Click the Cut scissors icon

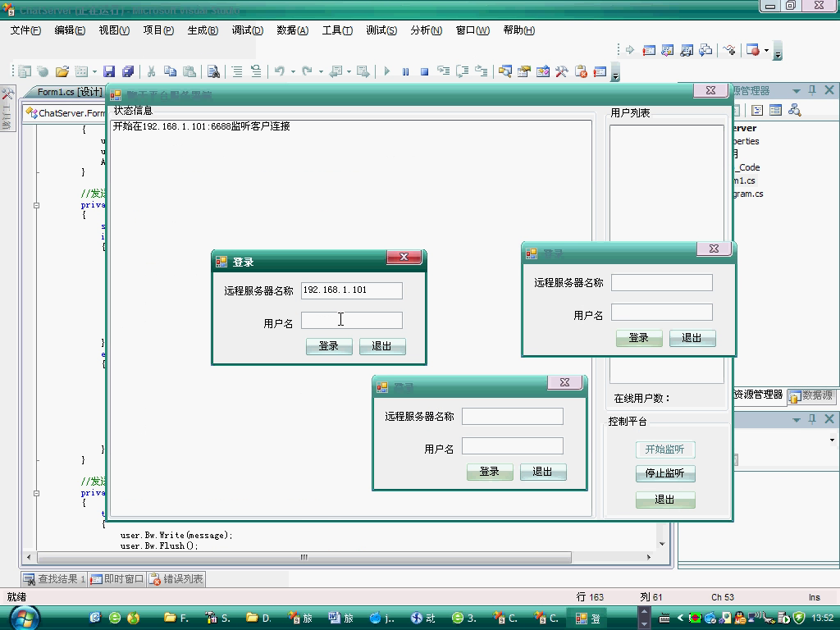click(152, 71)
